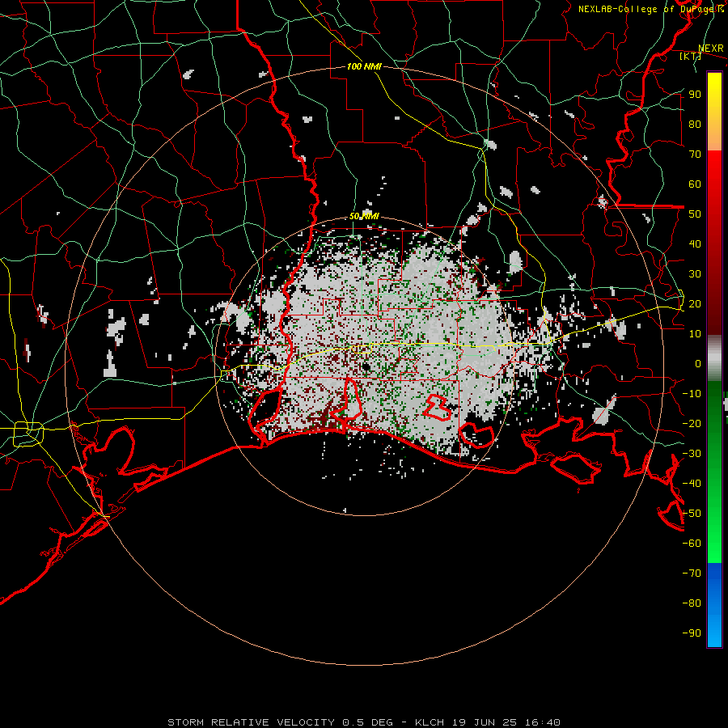Click the -90 value on velocity scale
The height and width of the screenshot is (728, 728).
(692, 633)
